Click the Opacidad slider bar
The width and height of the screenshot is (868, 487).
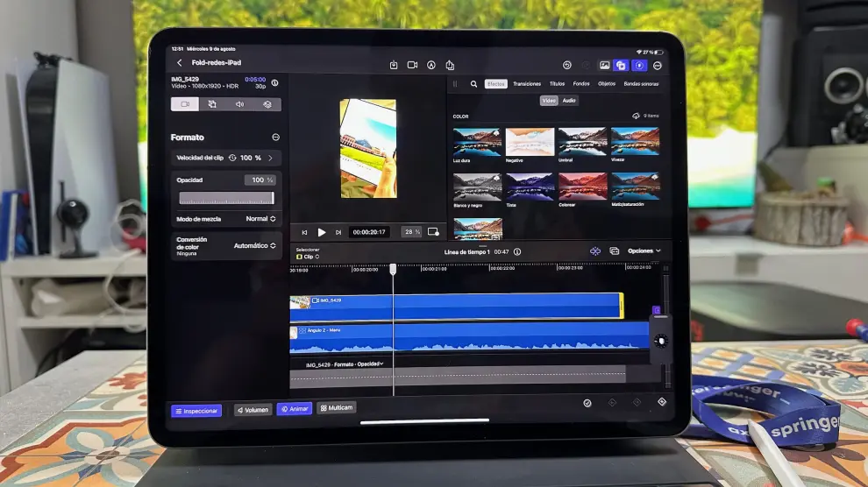click(x=225, y=198)
